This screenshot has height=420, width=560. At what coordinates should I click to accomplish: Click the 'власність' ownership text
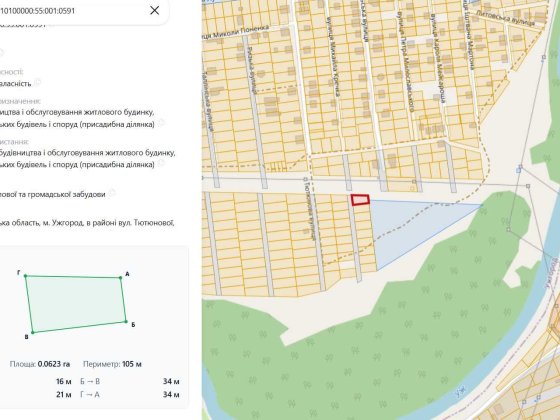tap(16, 84)
